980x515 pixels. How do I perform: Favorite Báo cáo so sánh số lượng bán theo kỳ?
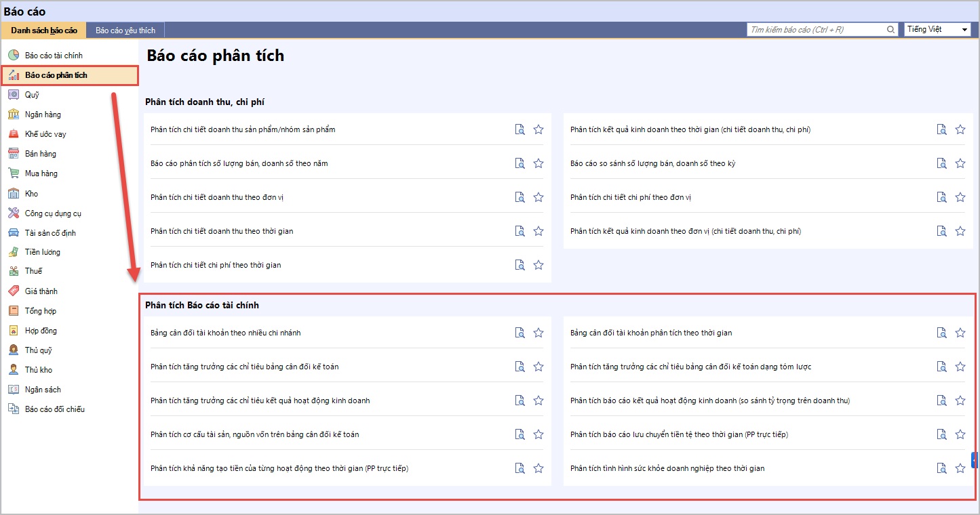click(x=960, y=163)
